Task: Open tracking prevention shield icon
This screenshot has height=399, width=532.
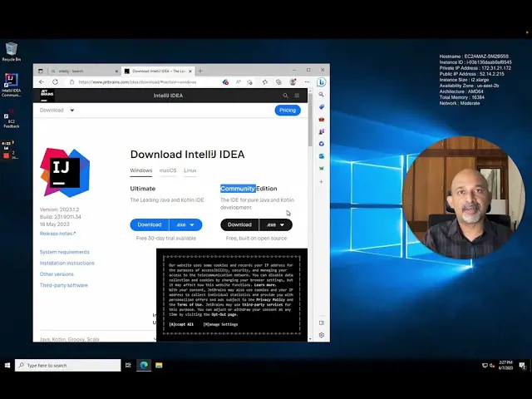Action: click(x=225, y=82)
